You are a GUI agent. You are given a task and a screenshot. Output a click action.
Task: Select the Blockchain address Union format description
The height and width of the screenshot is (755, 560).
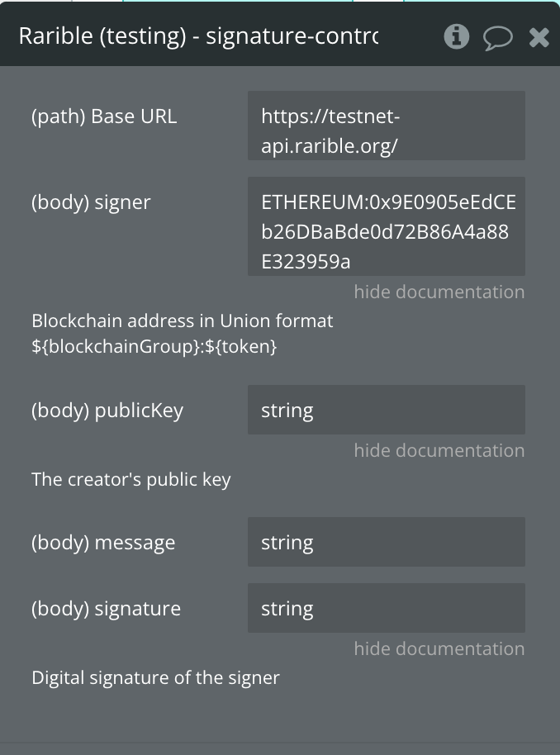pos(183,333)
